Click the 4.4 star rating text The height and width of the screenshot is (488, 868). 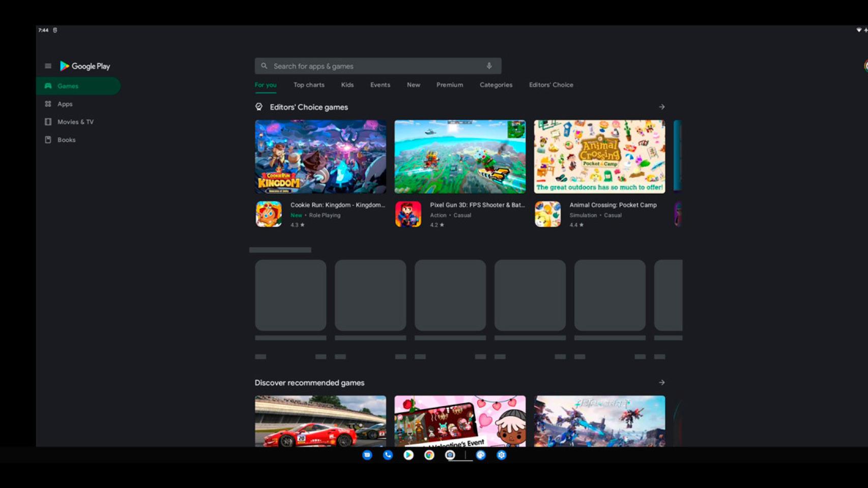point(576,225)
